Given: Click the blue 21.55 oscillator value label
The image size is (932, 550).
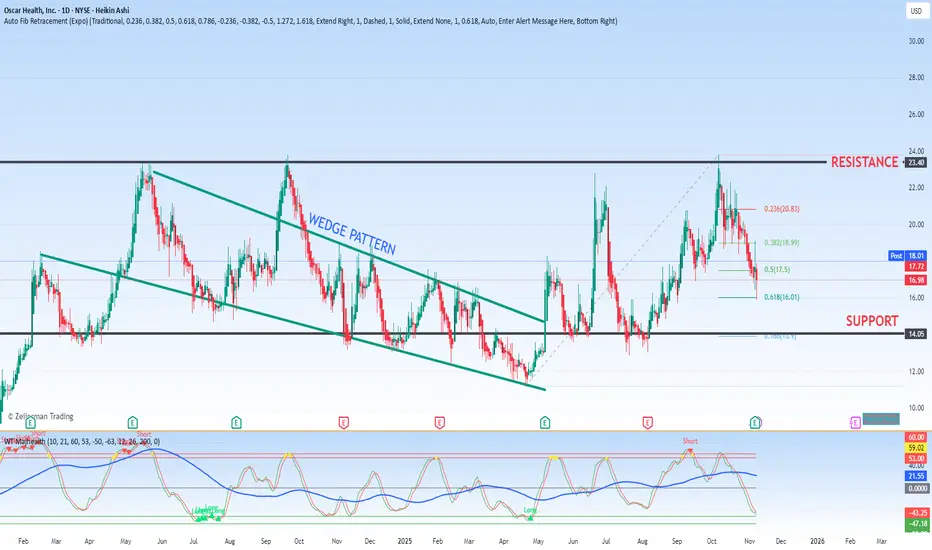Looking at the screenshot, I should click(x=916, y=476).
